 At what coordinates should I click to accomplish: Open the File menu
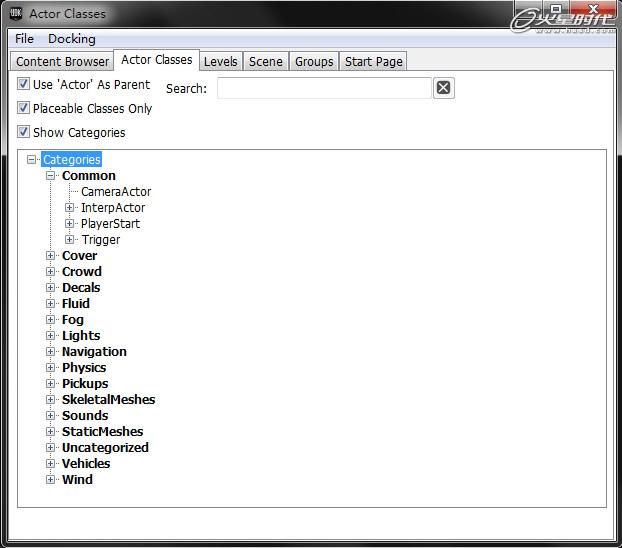[24, 39]
